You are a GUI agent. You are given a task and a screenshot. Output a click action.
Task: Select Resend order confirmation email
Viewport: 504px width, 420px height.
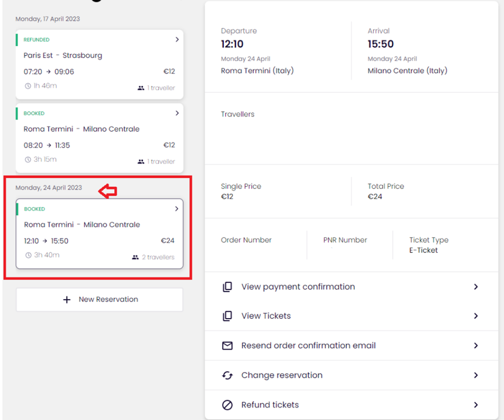[352, 345]
